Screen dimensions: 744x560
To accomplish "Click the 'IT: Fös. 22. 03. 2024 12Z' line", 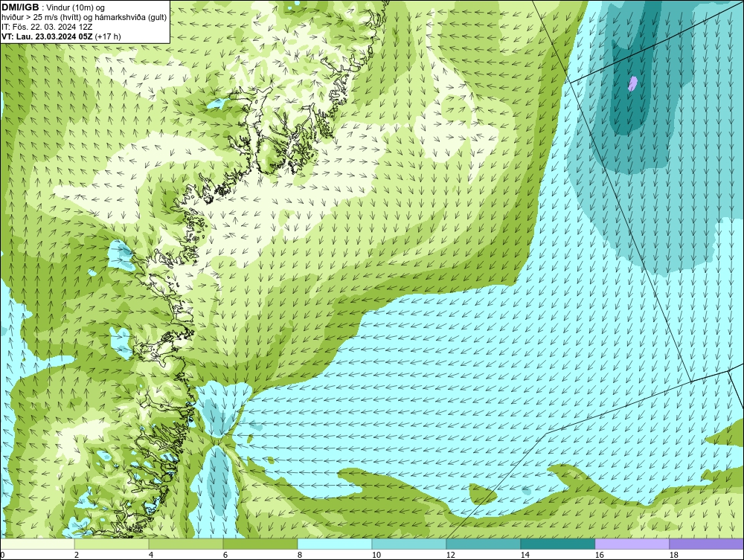I will 47,27.
